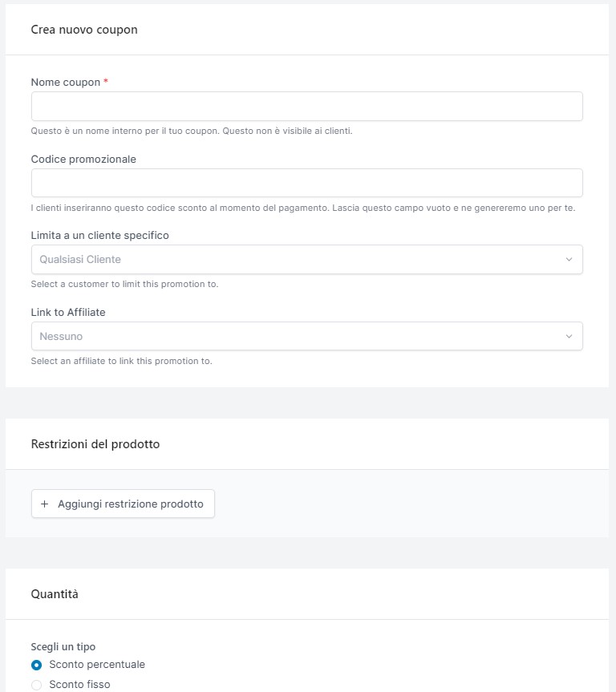Focus the Nome coupon text field
Image resolution: width=616 pixels, height=692 pixels.
pyautogui.click(x=307, y=107)
